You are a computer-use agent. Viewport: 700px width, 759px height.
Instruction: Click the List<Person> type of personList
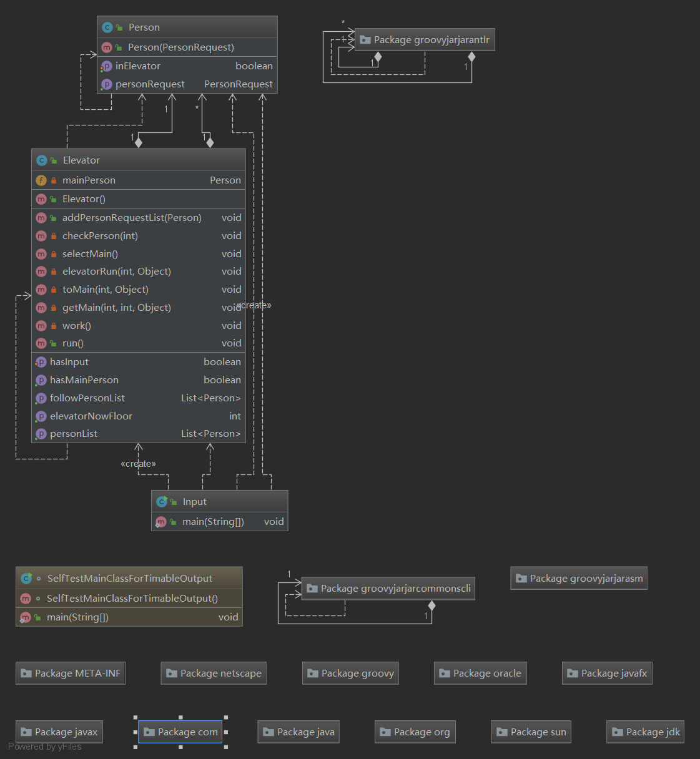211,434
